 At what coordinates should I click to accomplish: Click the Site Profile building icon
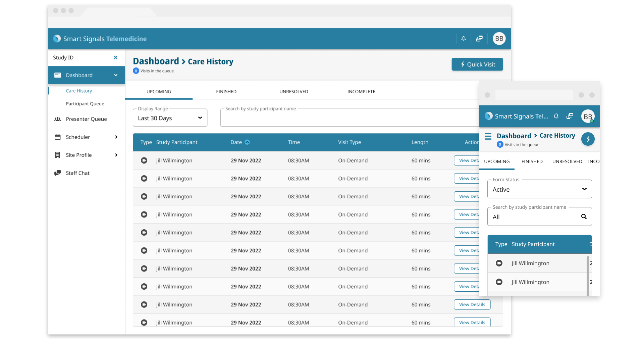(x=57, y=155)
